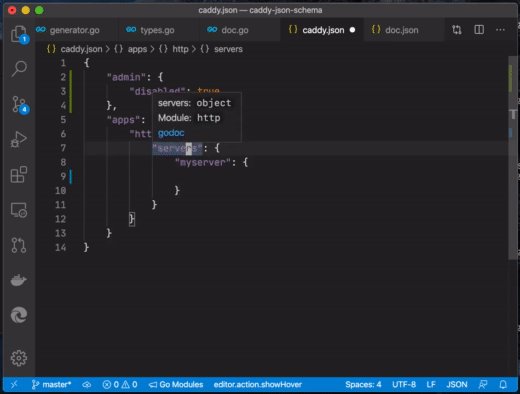Click the Go Modules status item
Screen dimensions: 520x394
(176, 385)
